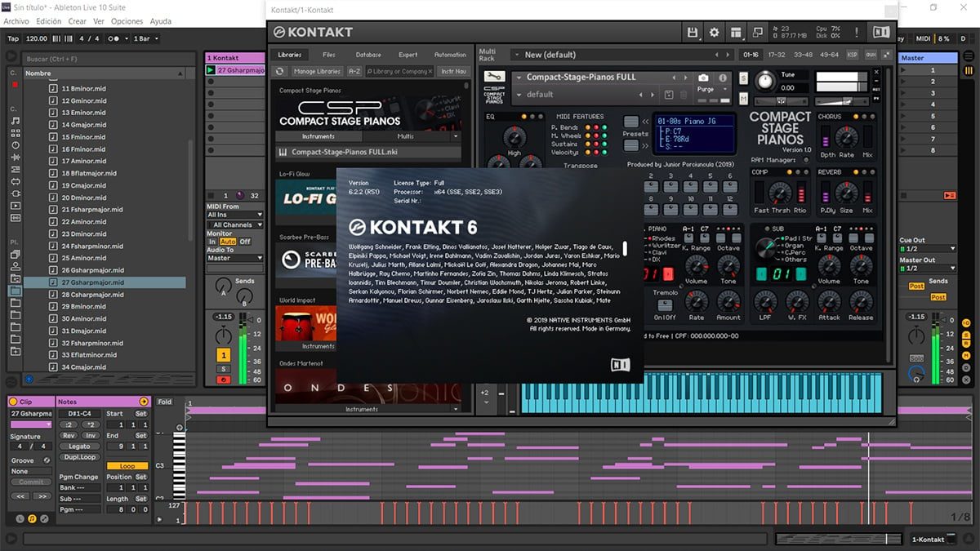Open the 'All Channels' dropdown

click(235, 224)
